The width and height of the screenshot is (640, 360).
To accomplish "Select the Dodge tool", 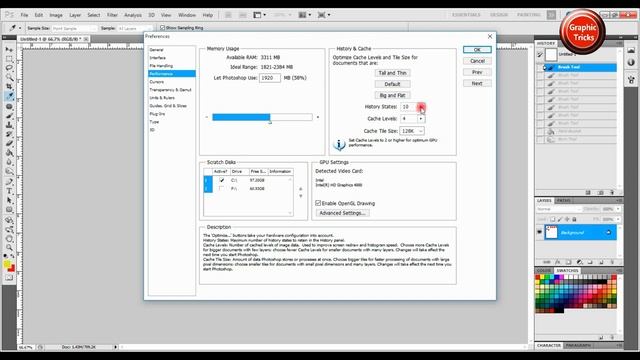I will (9, 171).
